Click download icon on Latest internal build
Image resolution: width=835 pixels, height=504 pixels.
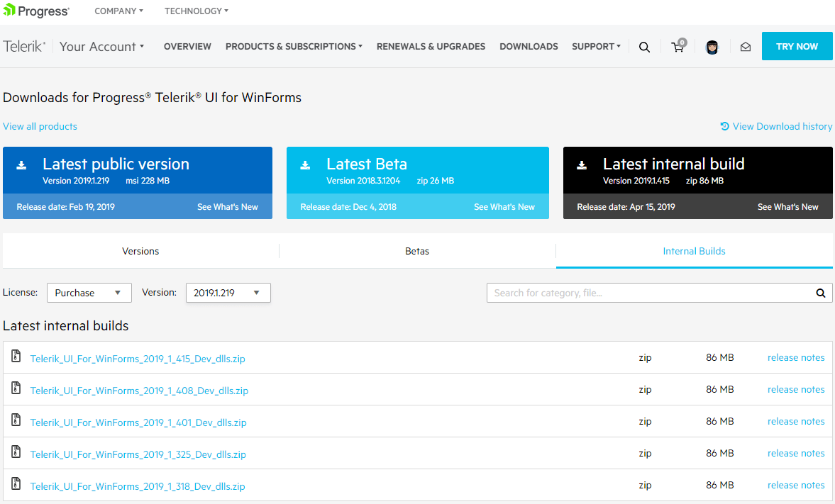click(x=582, y=165)
